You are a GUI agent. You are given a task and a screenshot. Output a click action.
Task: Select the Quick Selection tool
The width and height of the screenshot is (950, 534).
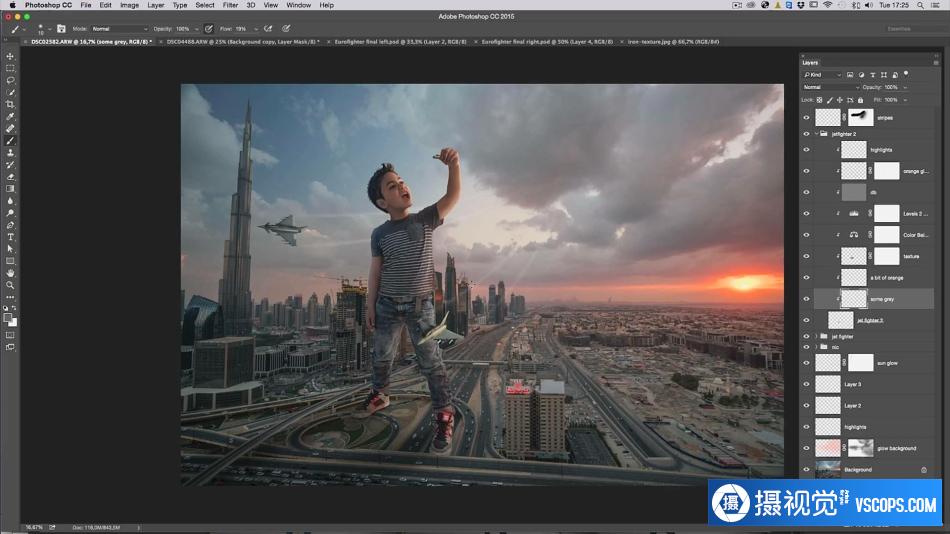(x=10, y=93)
